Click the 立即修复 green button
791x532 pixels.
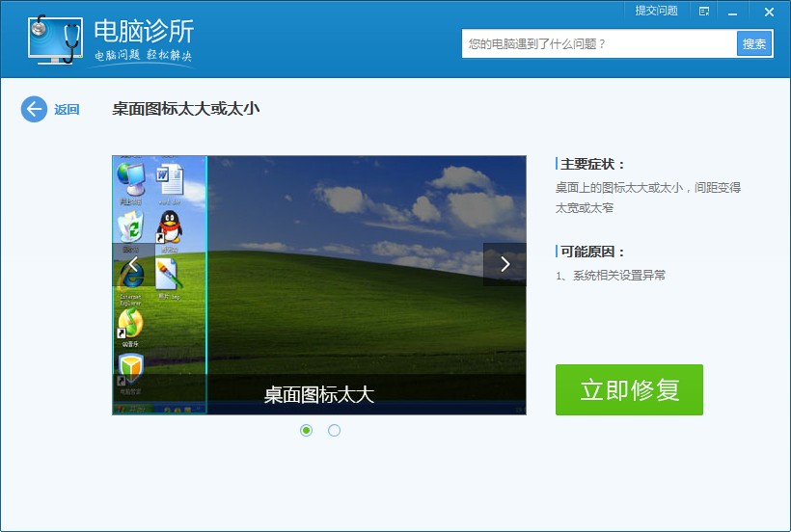coord(629,390)
